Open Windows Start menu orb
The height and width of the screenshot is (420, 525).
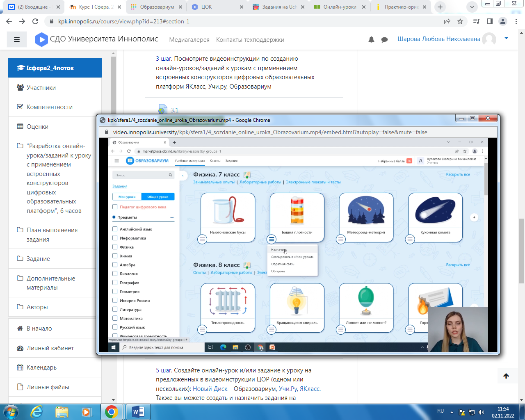coord(11,412)
